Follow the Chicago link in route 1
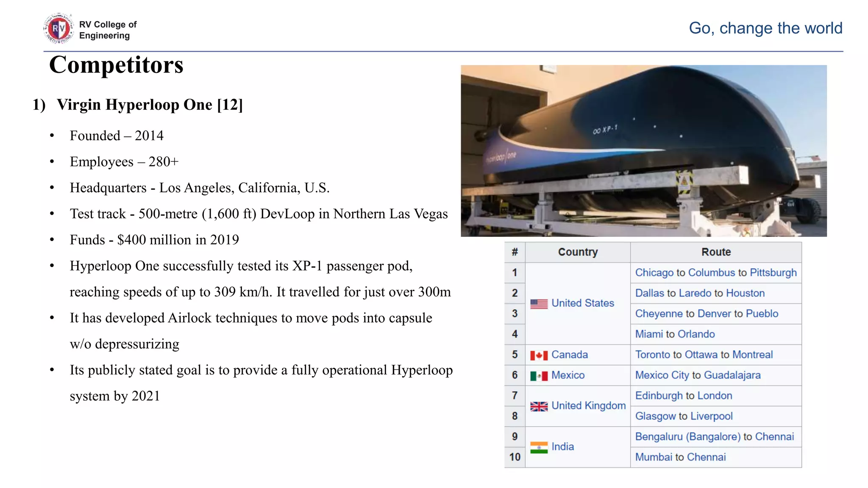This screenshot has width=868, height=488. coord(654,273)
